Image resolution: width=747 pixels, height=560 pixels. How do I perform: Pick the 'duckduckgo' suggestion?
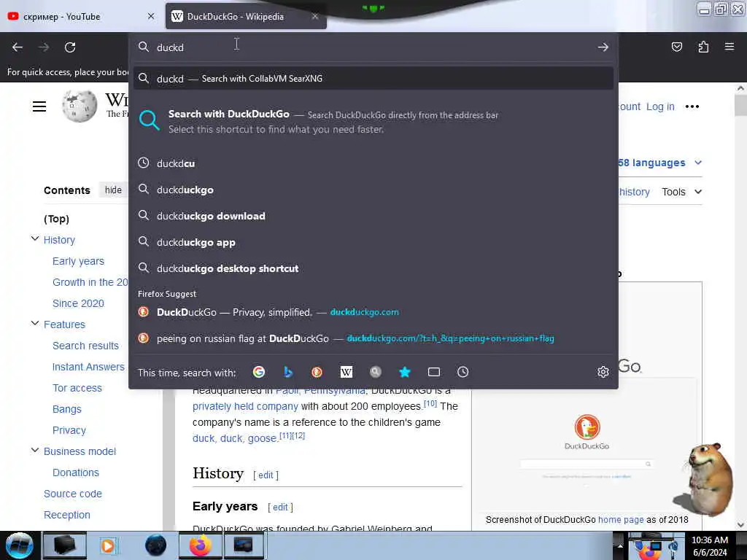[373, 190]
